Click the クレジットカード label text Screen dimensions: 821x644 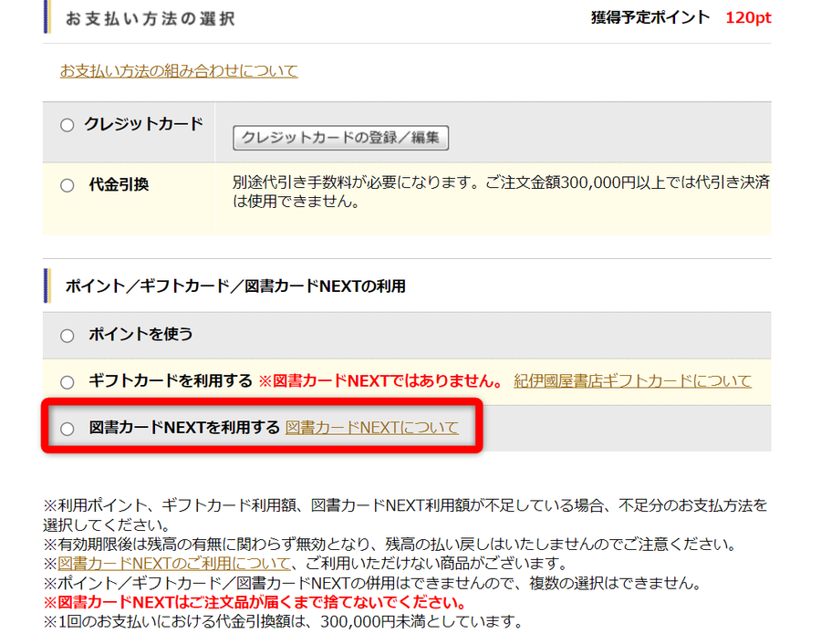coord(143,124)
